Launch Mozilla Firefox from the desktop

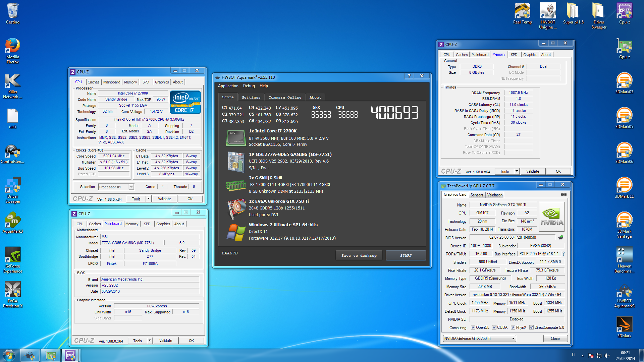(x=13, y=51)
